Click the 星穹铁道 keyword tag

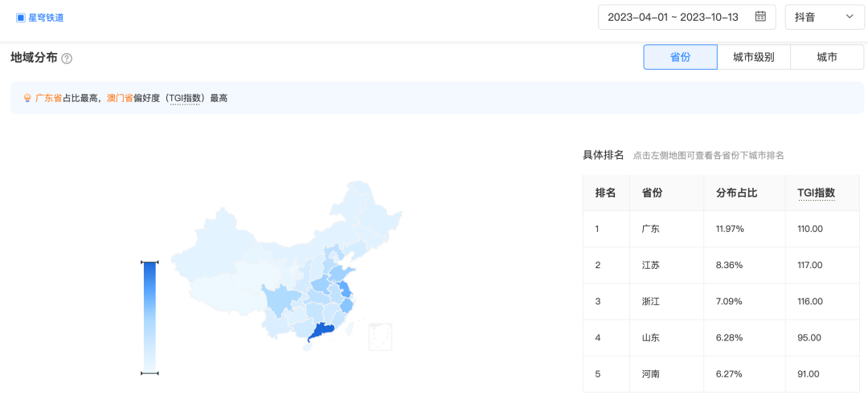pos(46,18)
